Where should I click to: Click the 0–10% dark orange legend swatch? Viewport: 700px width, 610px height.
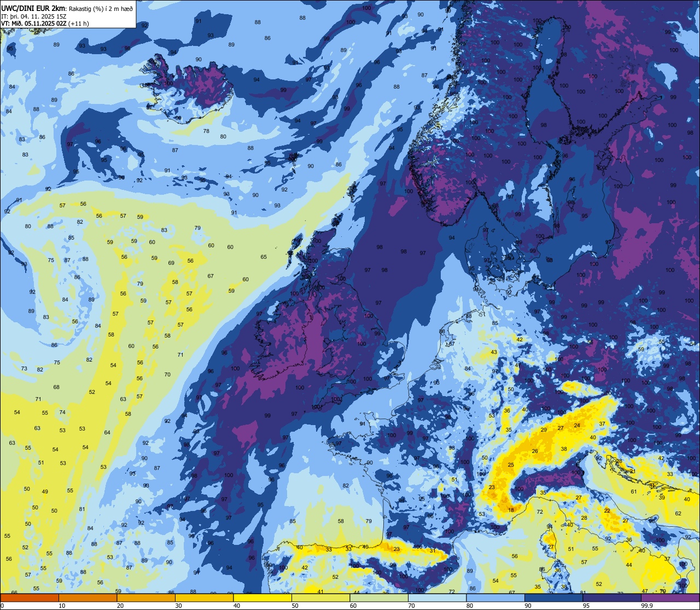click(30, 597)
